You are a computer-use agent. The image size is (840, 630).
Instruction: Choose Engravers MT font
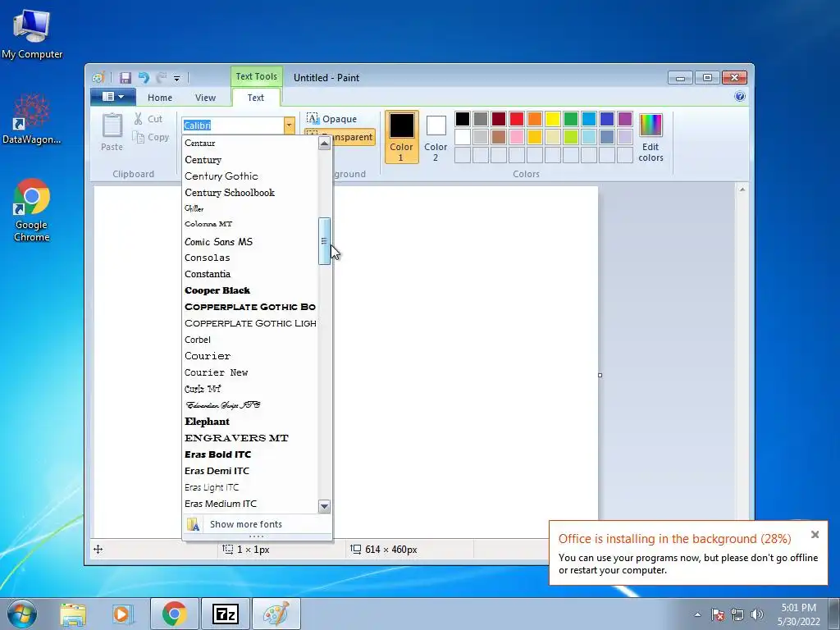coord(250,438)
